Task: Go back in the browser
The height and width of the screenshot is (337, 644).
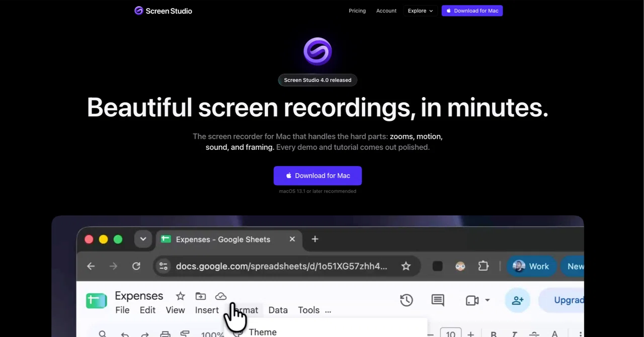Action: click(x=91, y=266)
